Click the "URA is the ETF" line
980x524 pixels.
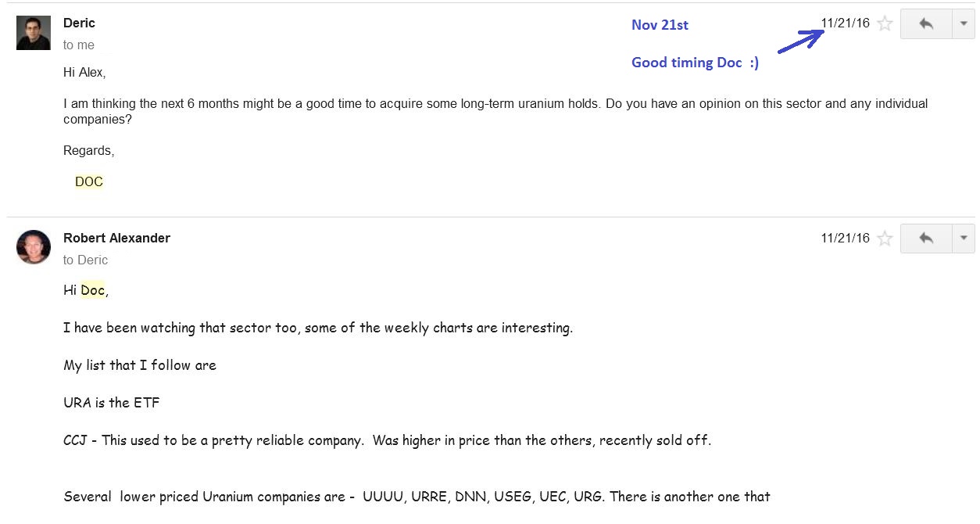[111, 403]
